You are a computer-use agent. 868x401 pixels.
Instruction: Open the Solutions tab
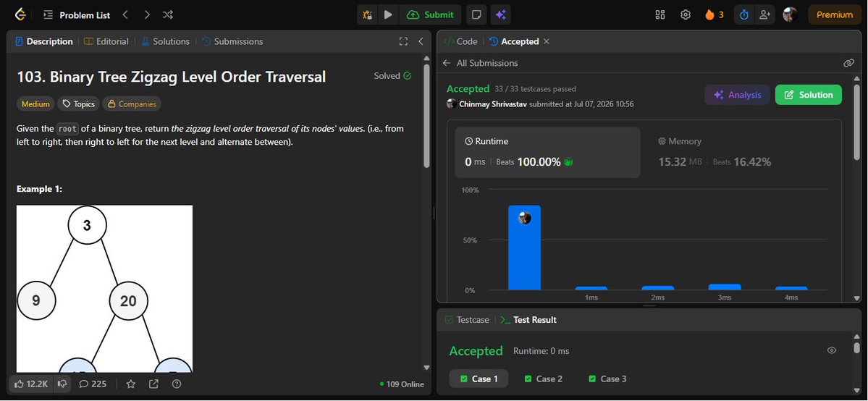(165, 41)
